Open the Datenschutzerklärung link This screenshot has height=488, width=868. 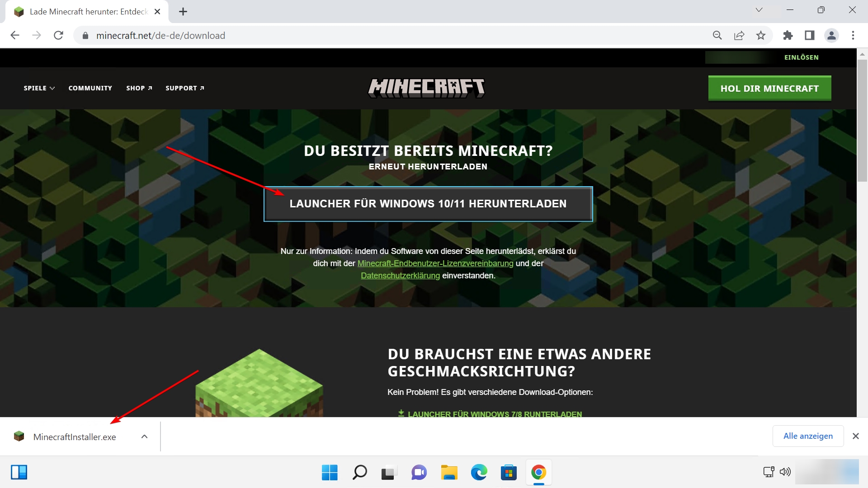(x=400, y=276)
